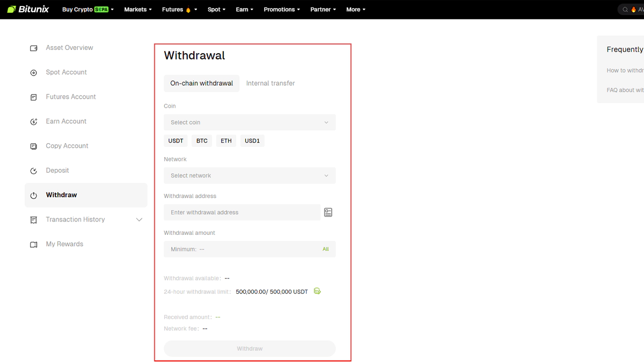
Task: Click the Futures Account sidebar icon
Action: [x=34, y=97]
